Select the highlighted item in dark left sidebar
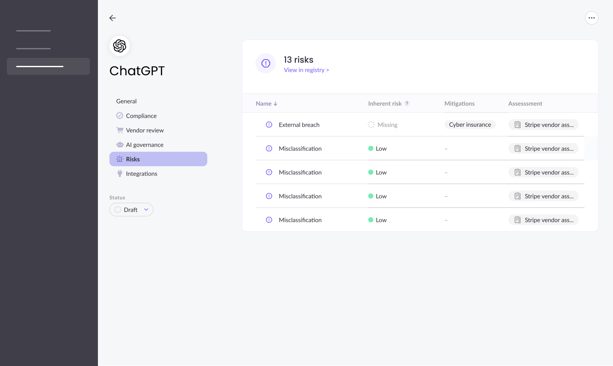613x366 pixels. pos(48,66)
